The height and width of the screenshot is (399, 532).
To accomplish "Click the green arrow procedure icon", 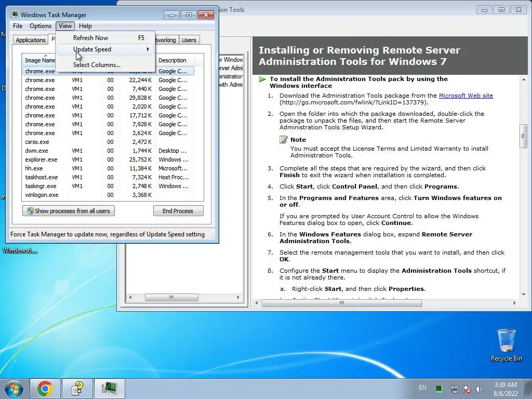I will click(262, 79).
